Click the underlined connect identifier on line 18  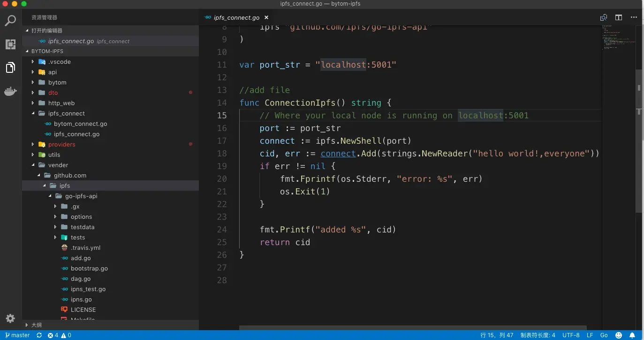[x=338, y=154]
